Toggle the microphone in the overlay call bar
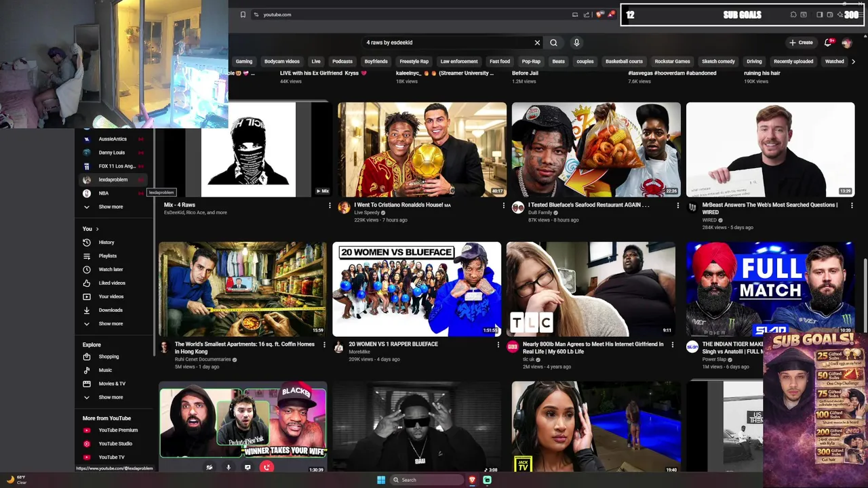The height and width of the screenshot is (488, 868). [x=229, y=467]
